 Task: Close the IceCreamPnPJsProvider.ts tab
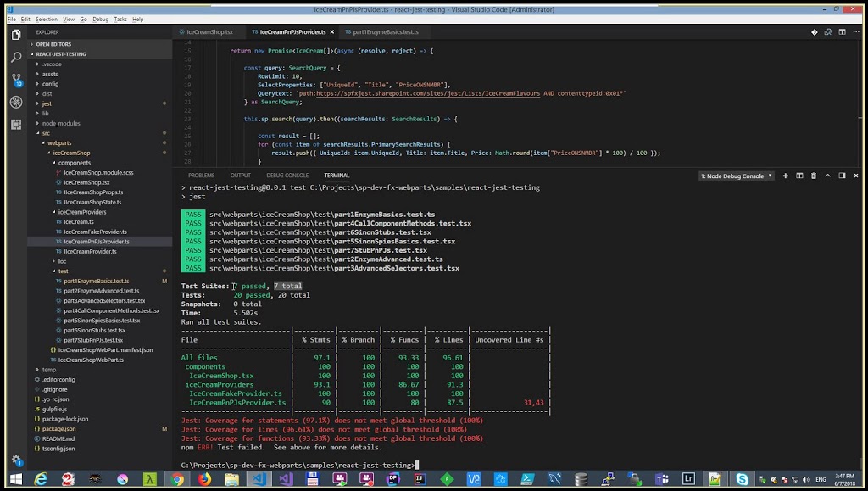coord(332,32)
